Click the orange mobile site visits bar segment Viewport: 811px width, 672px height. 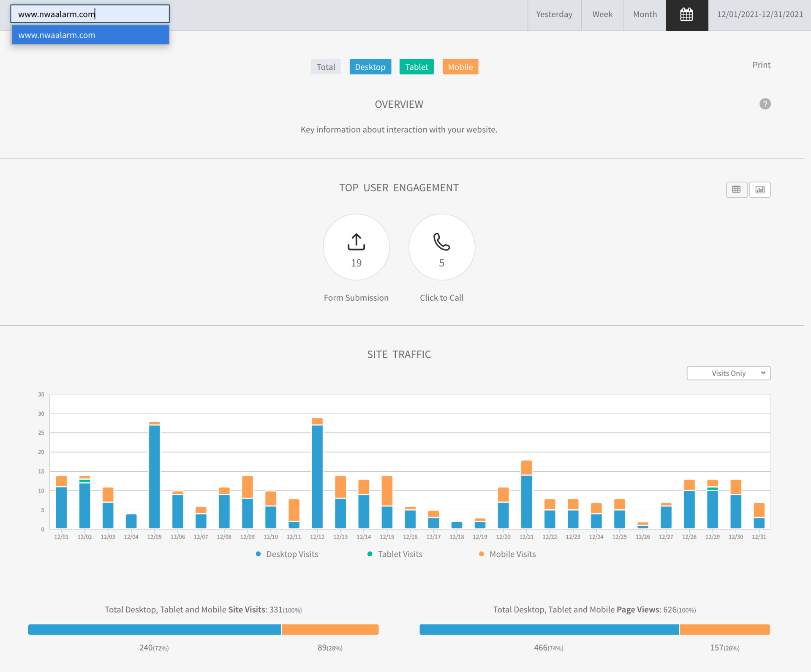tap(330, 629)
